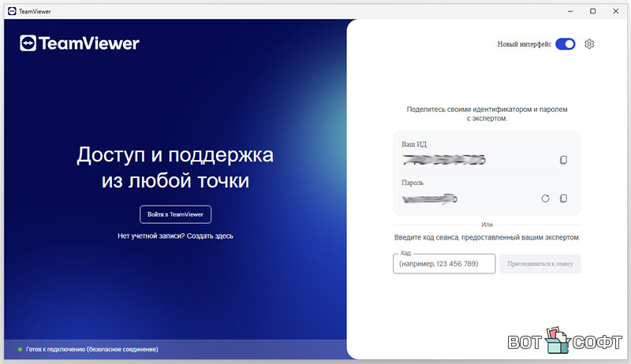Click the green connection status dot
This screenshot has width=631, height=364.
[21, 349]
